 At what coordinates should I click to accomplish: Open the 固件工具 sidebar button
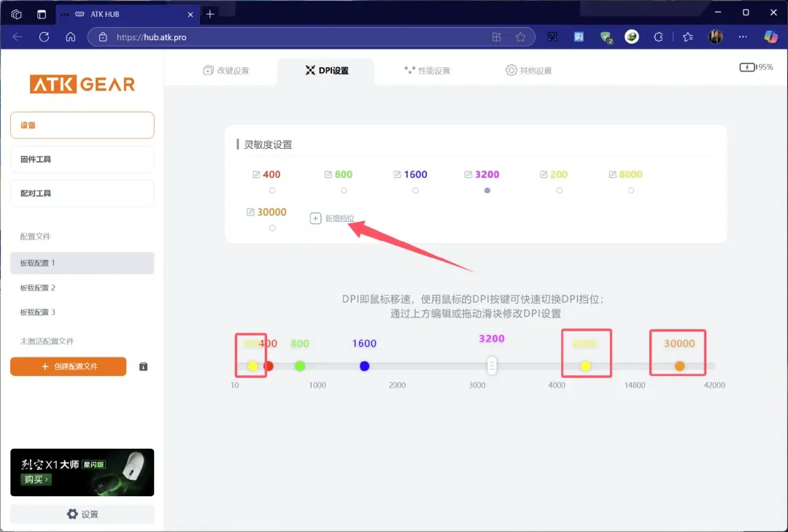[x=82, y=159]
